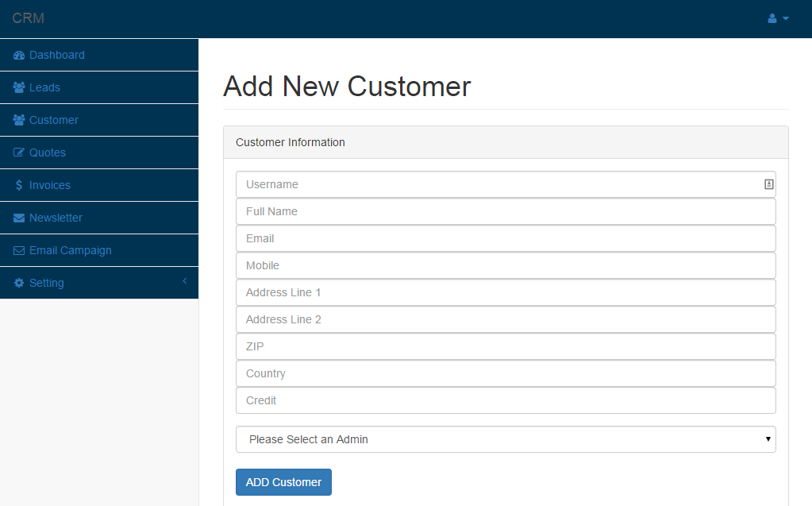
Task: Open the Dashboard menu item
Action: point(56,55)
